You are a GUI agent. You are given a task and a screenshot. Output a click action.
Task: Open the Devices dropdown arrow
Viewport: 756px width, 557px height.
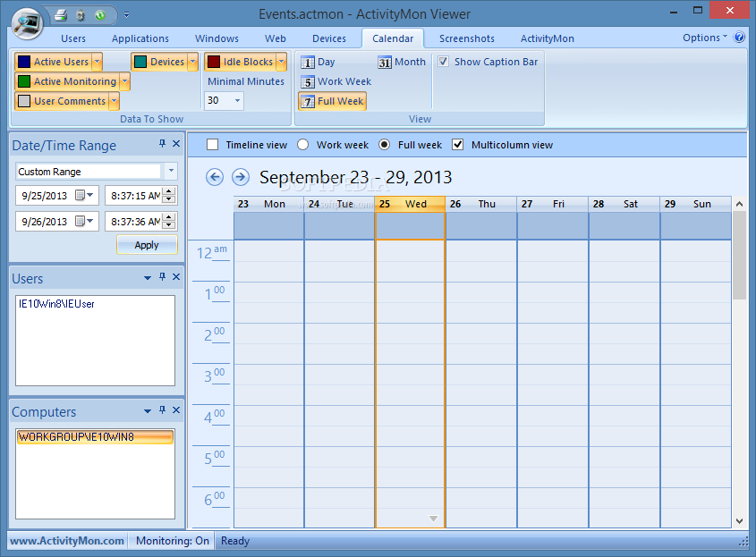193,62
